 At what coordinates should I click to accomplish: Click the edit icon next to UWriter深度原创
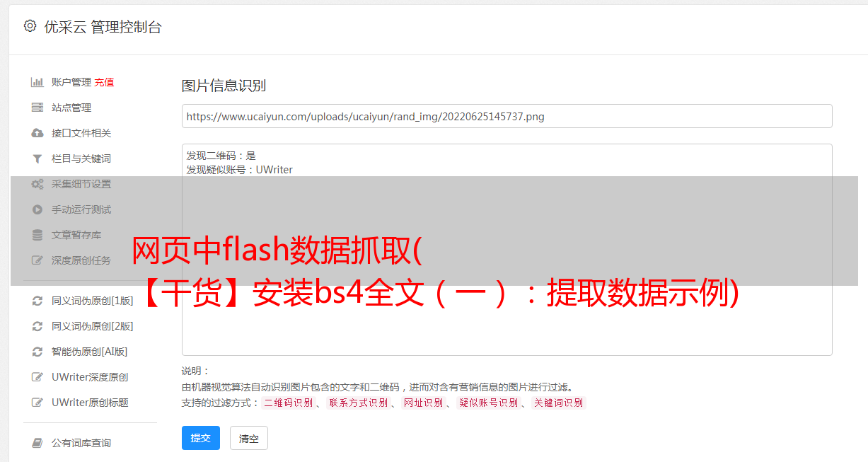point(37,377)
